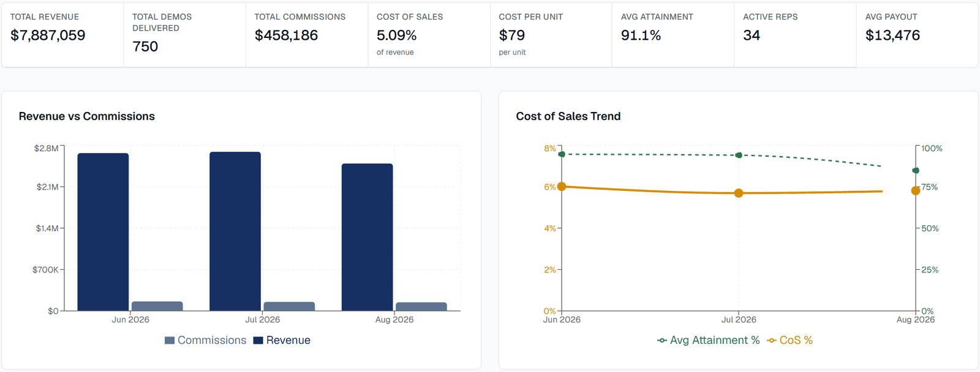Click the Avg Payout value $13,476
The height and width of the screenshot is (372, 980).
(x=892, y=35)
